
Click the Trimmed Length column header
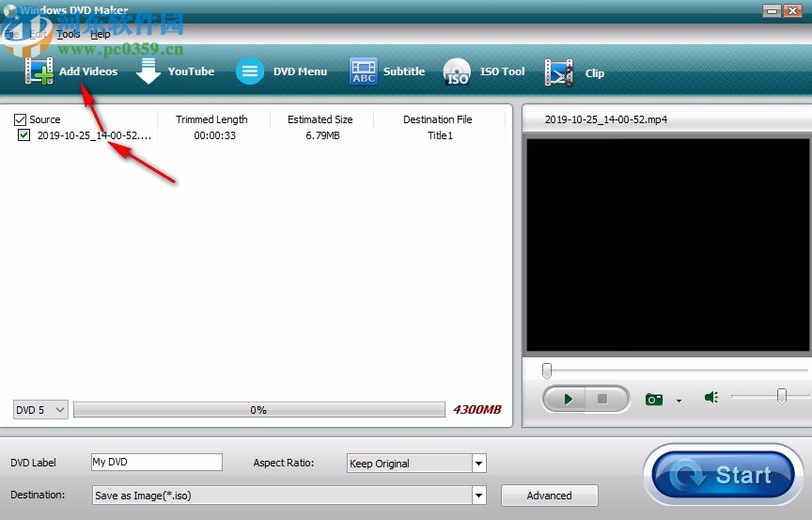pyautogui.click(x=211, y=119)
